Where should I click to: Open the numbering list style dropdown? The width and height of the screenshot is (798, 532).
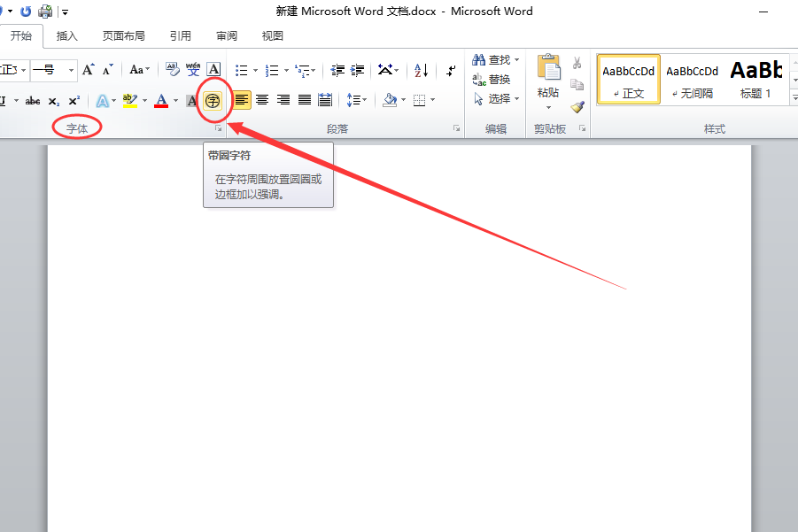pos(286,70)
